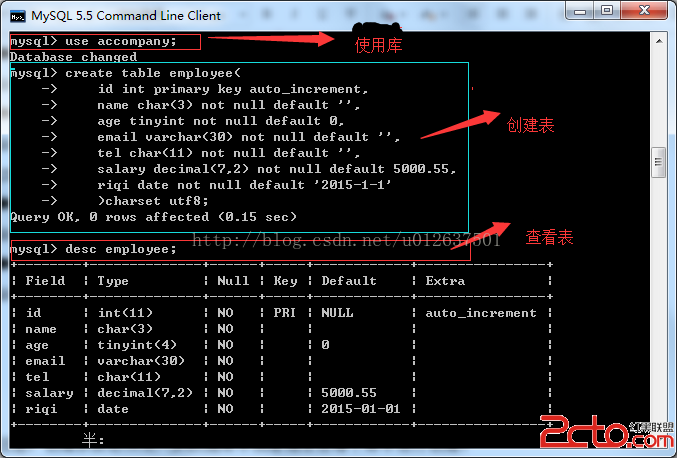Click the 'id int primary key auto_increment' line

tap(233, 89)
